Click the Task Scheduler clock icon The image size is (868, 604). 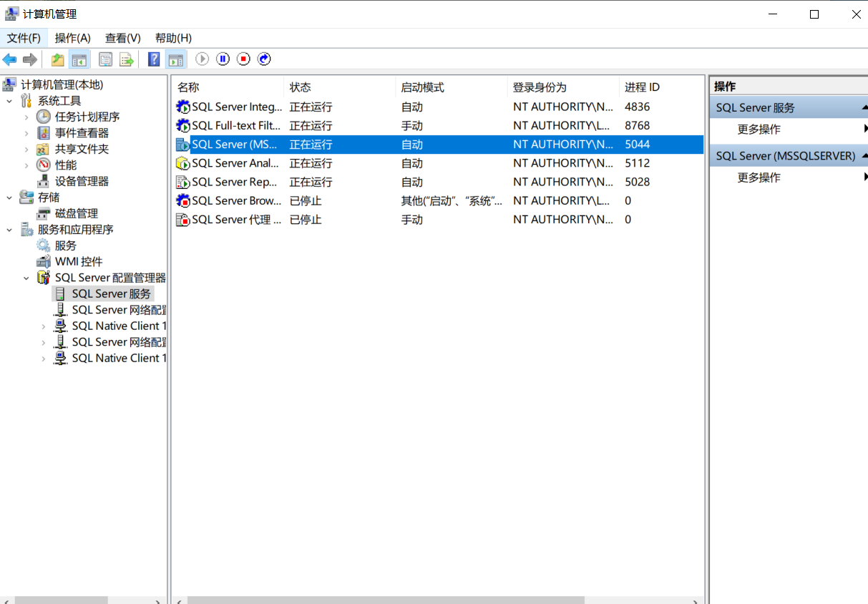44,117
